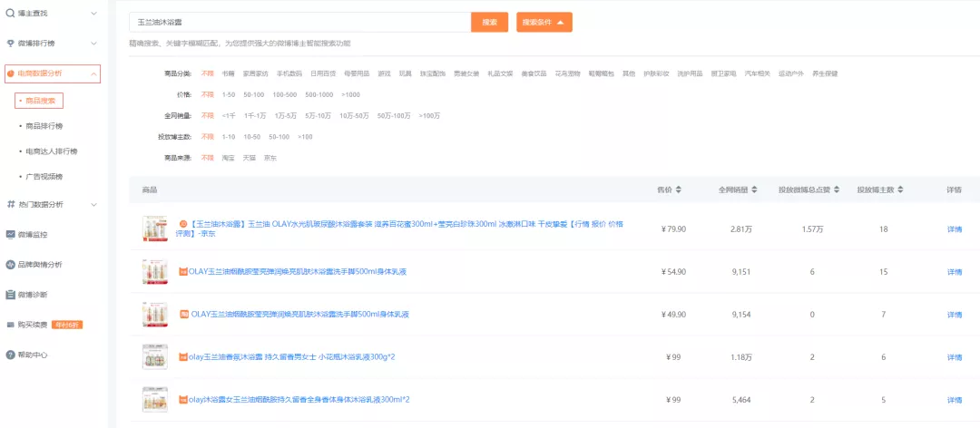Expand the 热门数据分析 sidebar chevron

pos(93,204)
